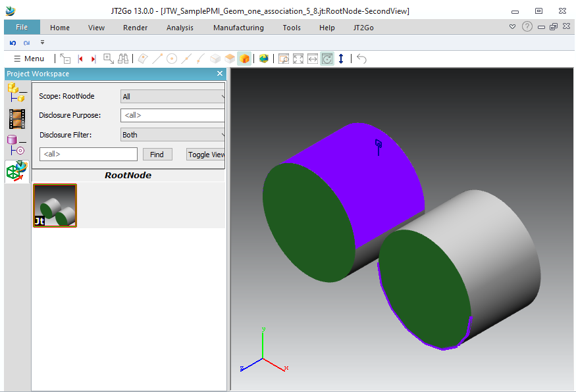Switch to the Analysis ribbon tab
576x392 pixels.
click(180, 28)
